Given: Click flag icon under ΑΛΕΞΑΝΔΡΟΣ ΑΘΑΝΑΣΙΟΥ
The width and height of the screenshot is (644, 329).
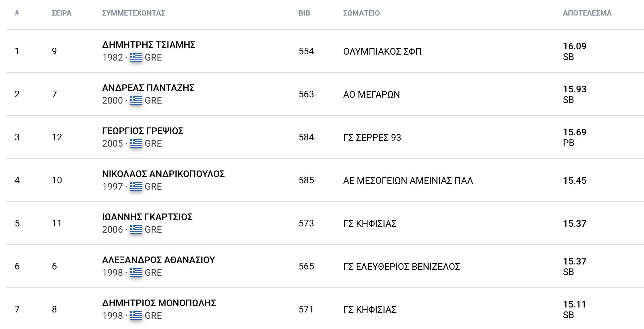Looking at the screenshot, I should pos(136,272).
